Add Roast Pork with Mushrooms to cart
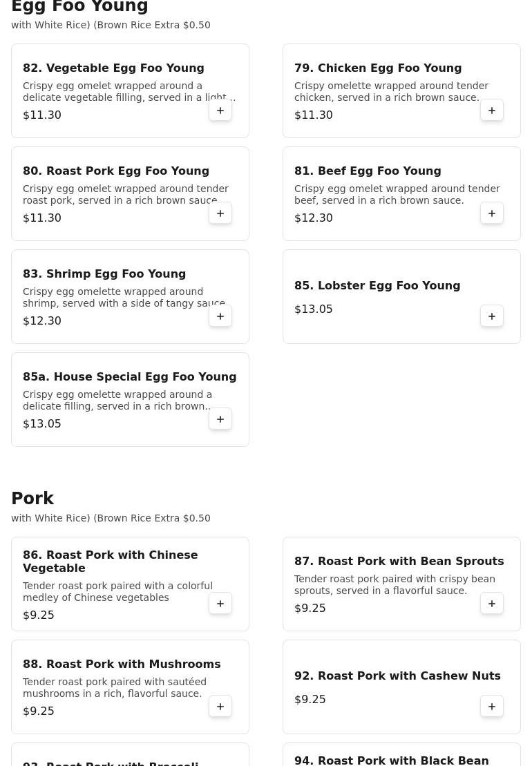 click(220, 707)
